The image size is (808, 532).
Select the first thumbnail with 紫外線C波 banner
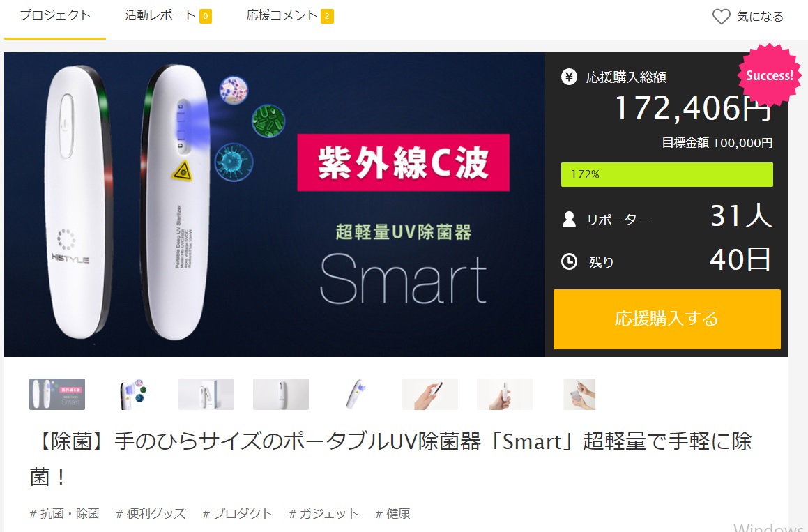click(57, 395)
